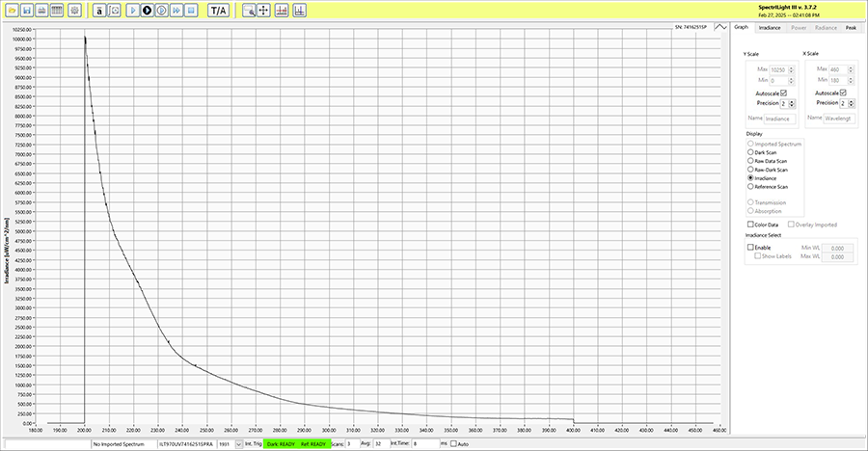
Task: Click the 'No Imported Spectrum' status text
Action: tap(119, 444)
